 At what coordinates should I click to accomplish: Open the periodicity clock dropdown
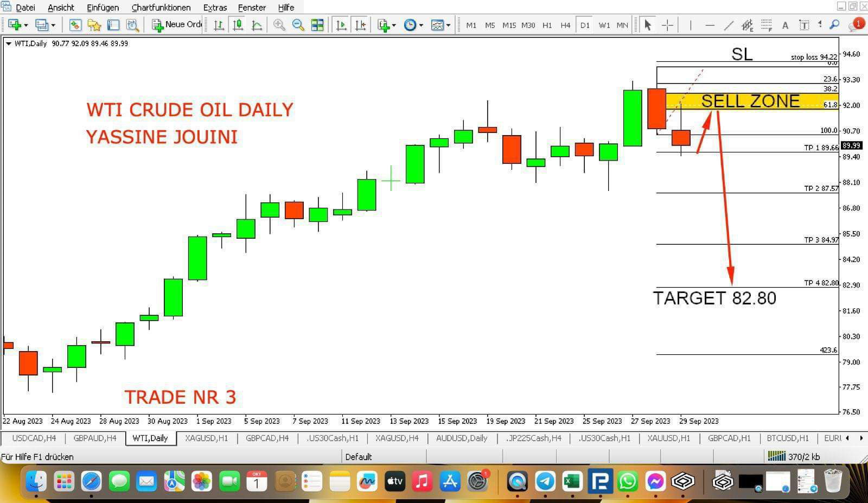[421, 25]
